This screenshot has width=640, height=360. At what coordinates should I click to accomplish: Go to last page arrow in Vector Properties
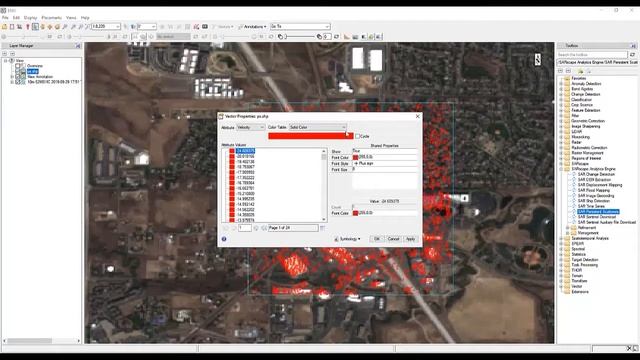(264, 228)
